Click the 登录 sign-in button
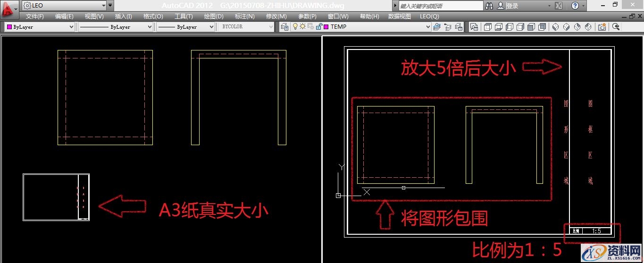This screenshot has width=644, height=263. tap(512, 6)
